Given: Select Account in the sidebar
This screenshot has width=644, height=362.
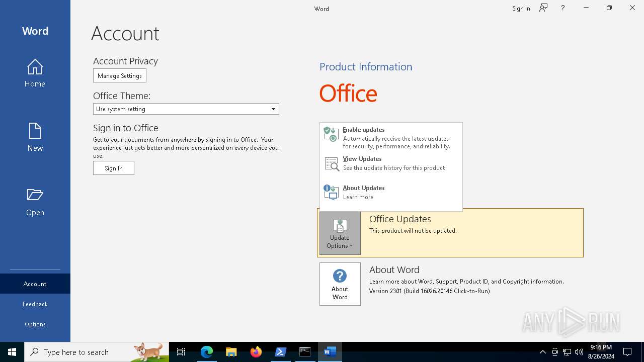Looking at the screenshot, I should 35,284.
